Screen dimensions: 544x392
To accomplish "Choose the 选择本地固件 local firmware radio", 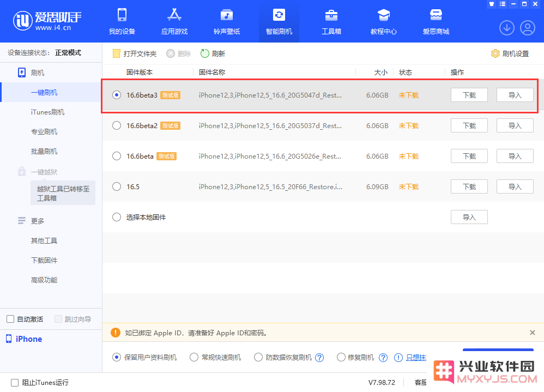I will click(x=117, y=217).
